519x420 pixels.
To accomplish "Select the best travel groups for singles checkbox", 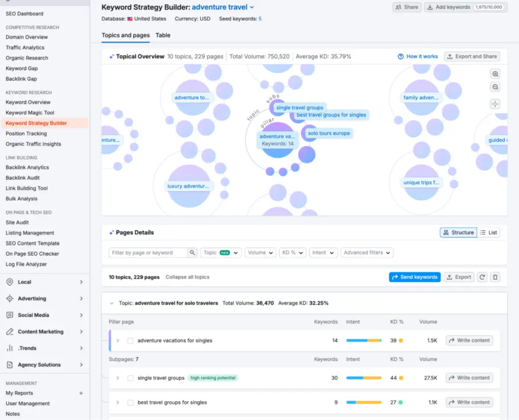I will (131, 403).
